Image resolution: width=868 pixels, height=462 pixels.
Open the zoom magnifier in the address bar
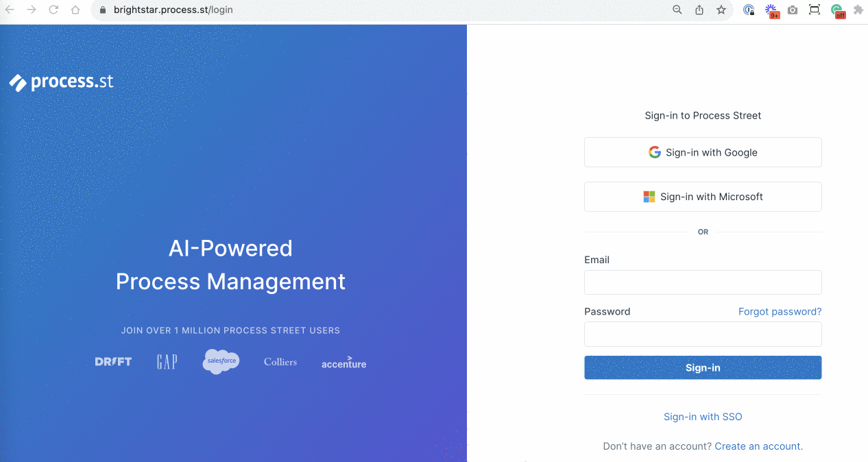tap(677, 10)
